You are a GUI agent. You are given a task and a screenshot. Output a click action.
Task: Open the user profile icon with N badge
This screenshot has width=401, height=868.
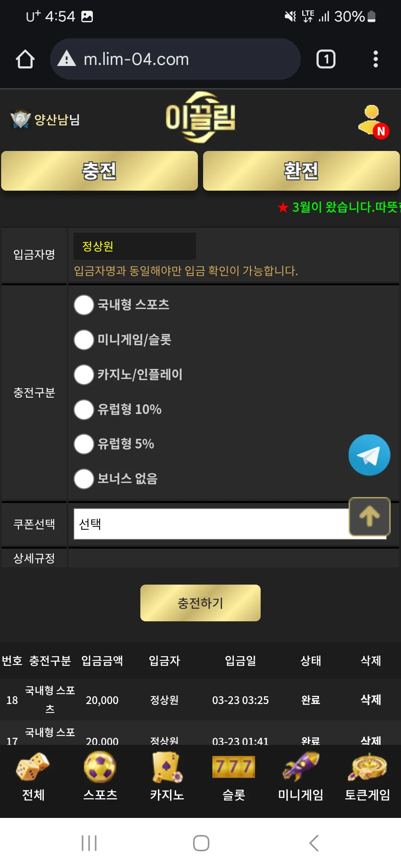[x=373, y=122]
